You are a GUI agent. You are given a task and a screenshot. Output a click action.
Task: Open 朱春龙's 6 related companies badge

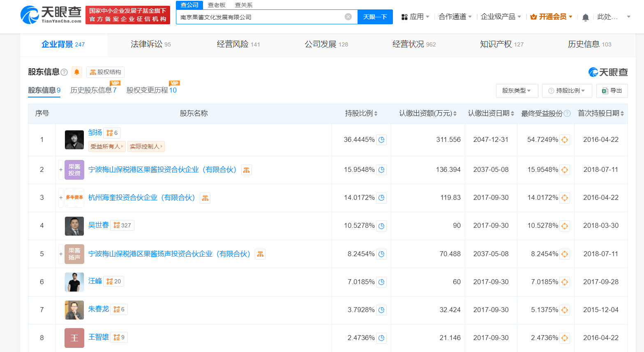tap(119, 309)
